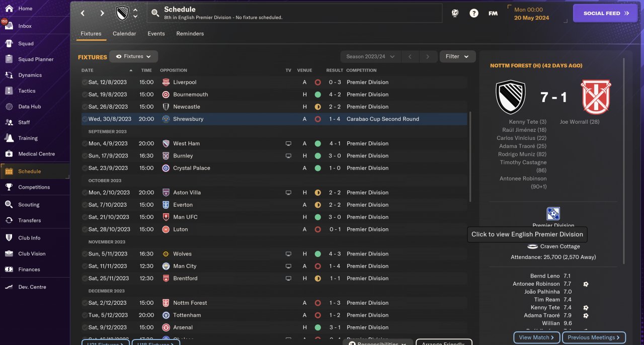Click the Premier Division competition badge

[x=553, y=213]
